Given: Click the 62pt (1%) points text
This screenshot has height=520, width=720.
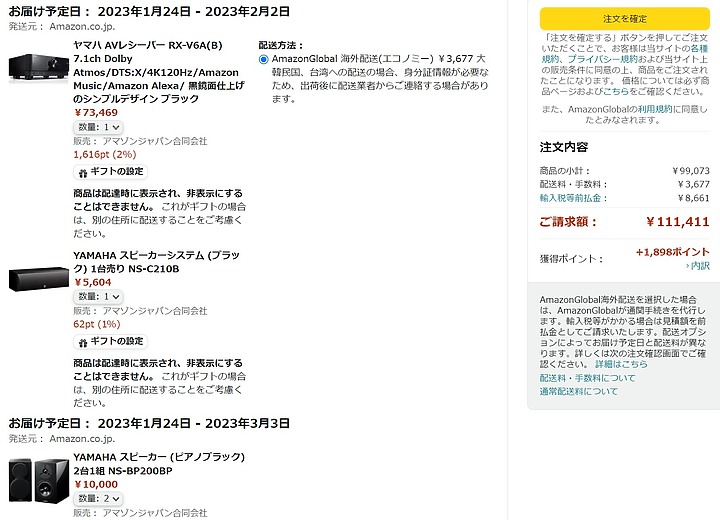Looking at the screenshot, I should [x=97, y=324].
